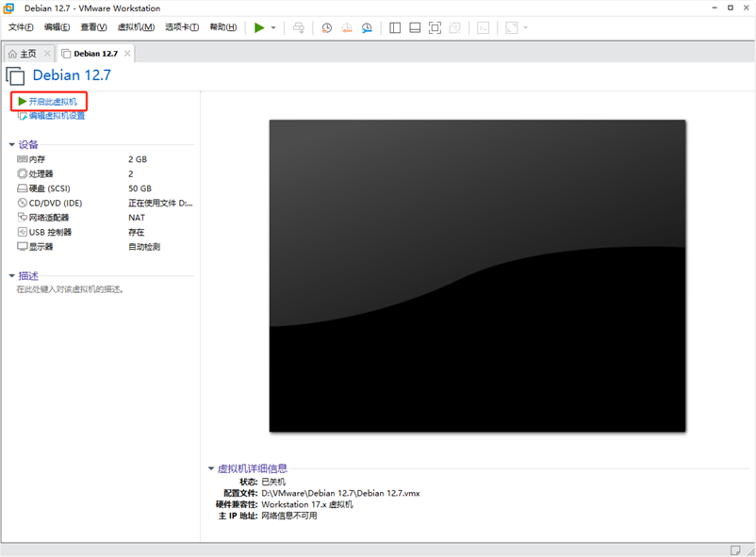Click the 50 GB disk size value
756x557 pixels.
140,188
